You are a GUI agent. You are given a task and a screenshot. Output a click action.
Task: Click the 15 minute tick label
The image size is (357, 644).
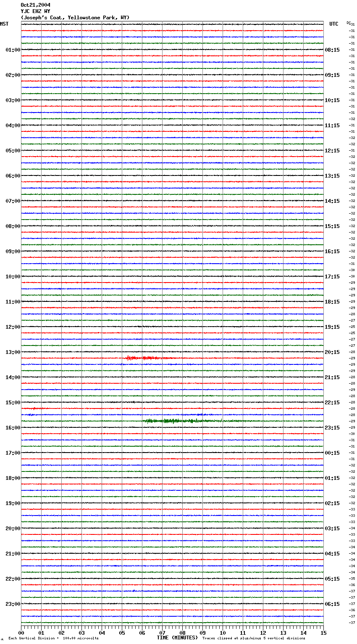click(323, 633)
